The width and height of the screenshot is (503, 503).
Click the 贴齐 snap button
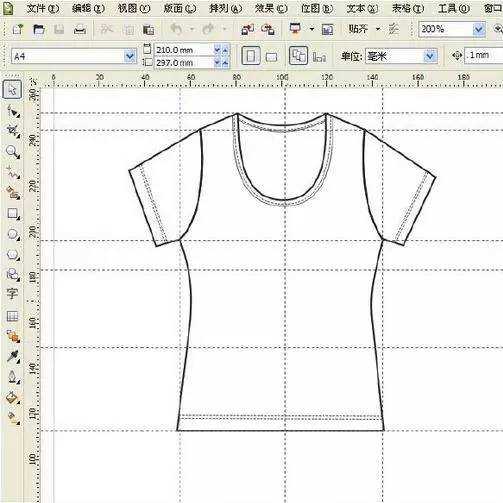click(x=358, y=29)
